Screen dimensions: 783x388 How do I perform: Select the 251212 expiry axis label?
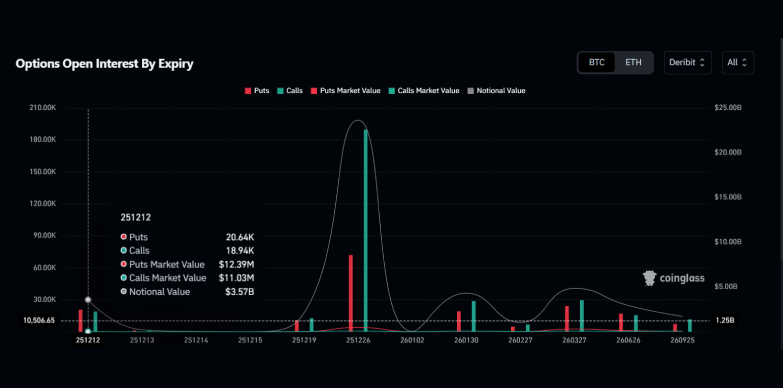88,340
